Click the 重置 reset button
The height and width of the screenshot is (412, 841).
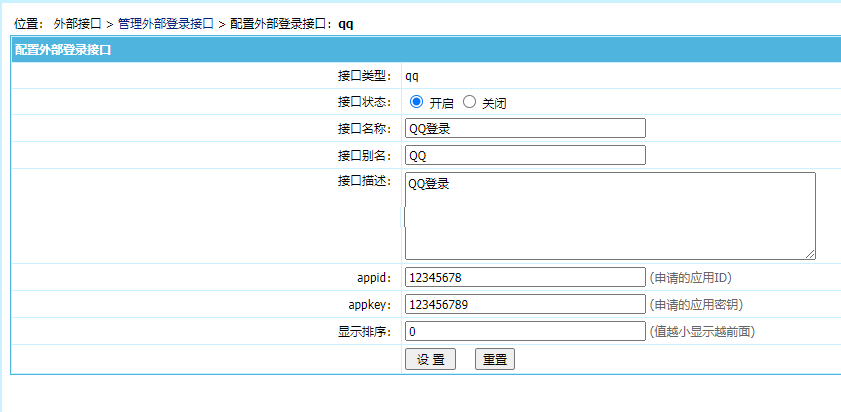pyautogui.click(x=495, y=359)
